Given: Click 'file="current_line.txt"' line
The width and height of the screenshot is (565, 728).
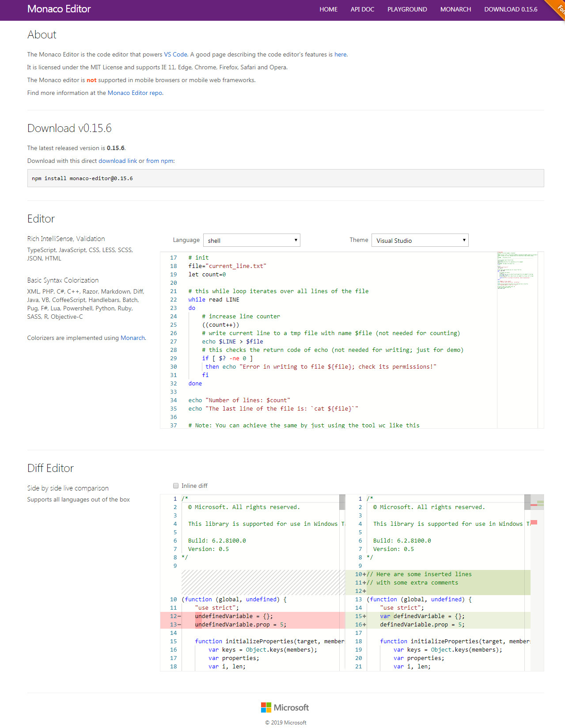Looking at the screenshot, I should (228, 266).
